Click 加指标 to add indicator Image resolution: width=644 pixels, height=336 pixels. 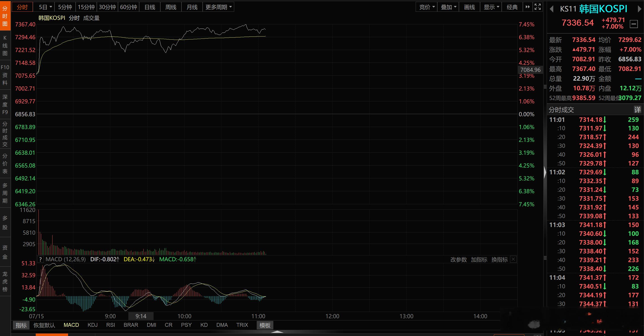pyautogui.click(x=479, y=259)
